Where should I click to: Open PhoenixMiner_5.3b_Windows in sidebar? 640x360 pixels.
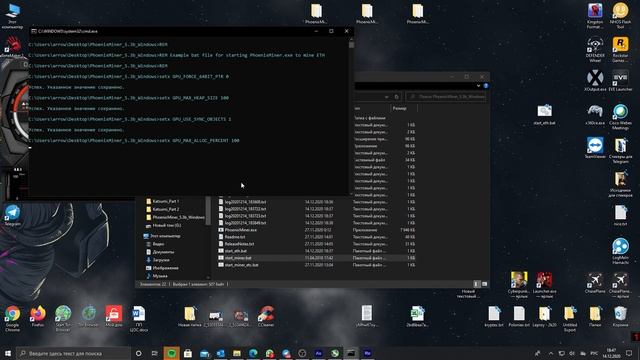(176, 217)
